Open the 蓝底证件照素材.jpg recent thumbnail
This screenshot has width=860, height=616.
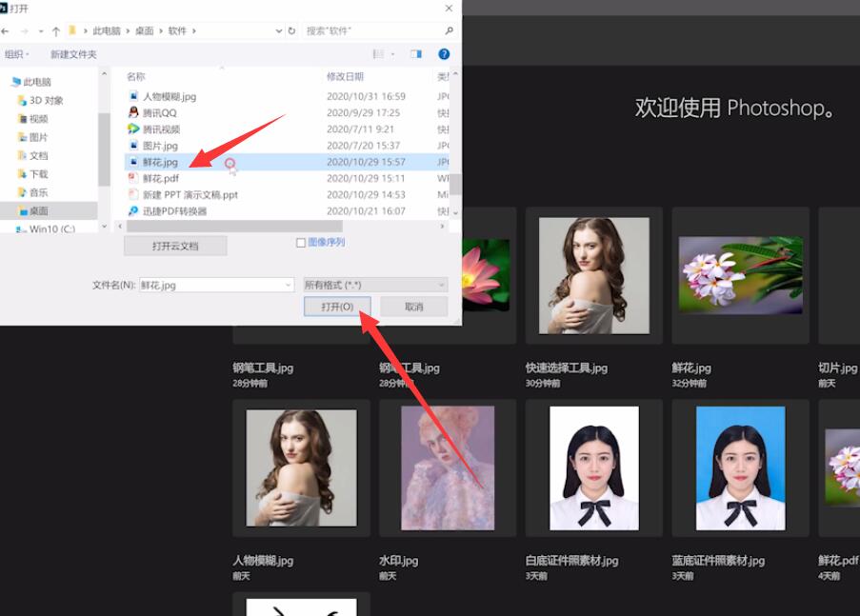[x=740, y=467]
